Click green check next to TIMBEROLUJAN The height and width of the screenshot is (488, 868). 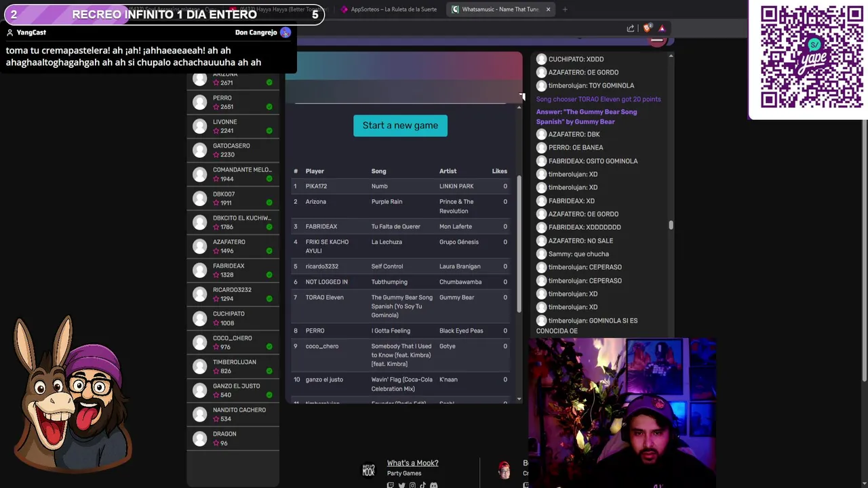click(269, 371)
